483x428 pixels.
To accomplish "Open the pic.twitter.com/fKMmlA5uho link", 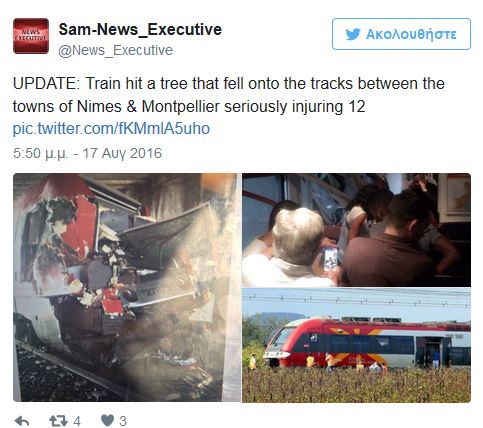I will coord(111,129).
